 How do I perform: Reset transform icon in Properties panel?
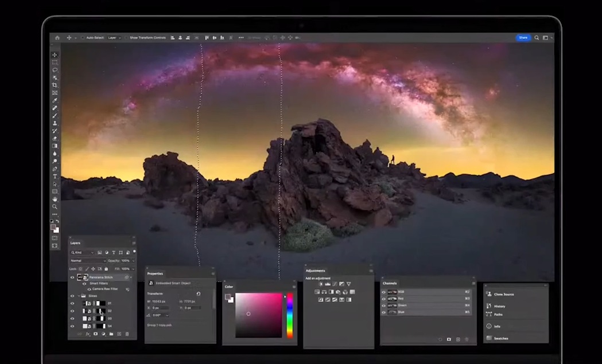199,294
